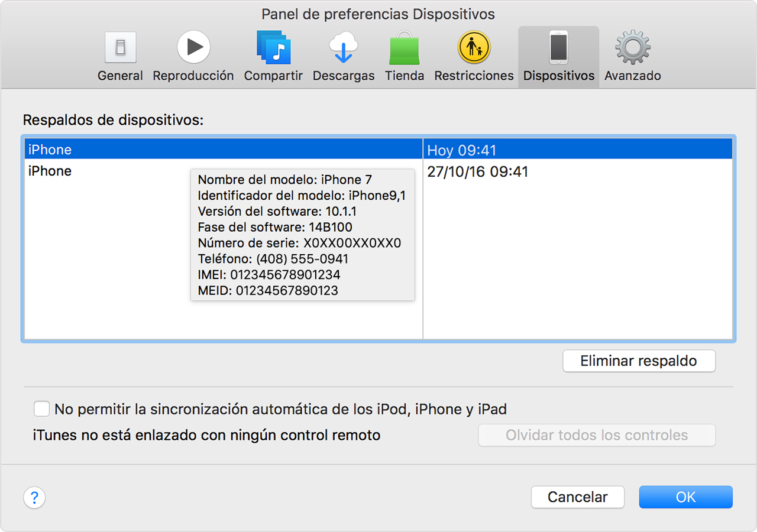Click Versión del software: 10.1.1 text
Screen dimensions: 757x532
pos(277,212)
